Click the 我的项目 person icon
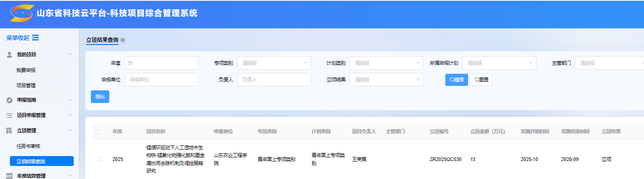644x179 pixels. tap(9, 54)
